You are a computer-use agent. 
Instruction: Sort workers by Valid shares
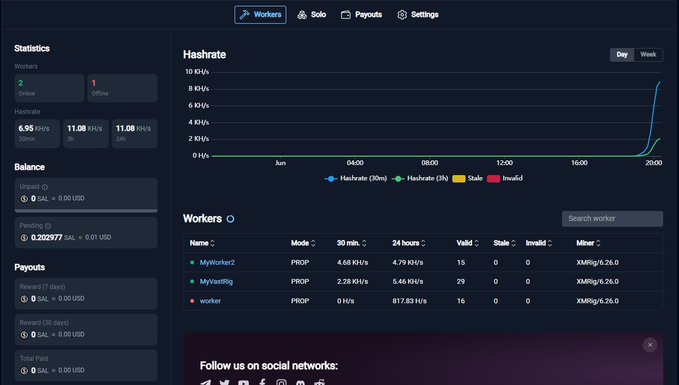point(468,243)
